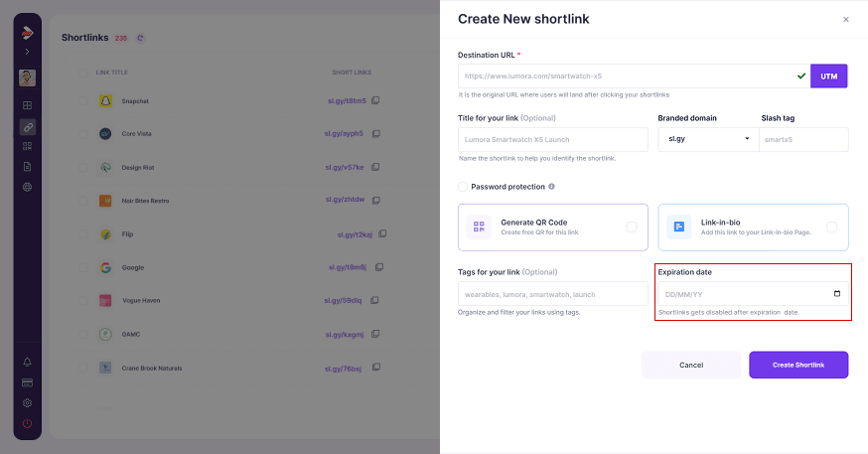Focus the Slash tag field
Screen dimensions: 868x454
[803, 139]
